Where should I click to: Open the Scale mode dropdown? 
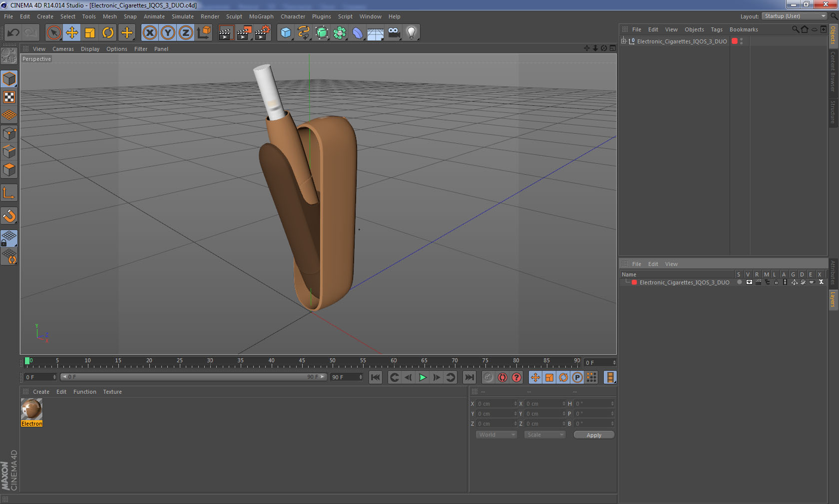tap(545, 435)
